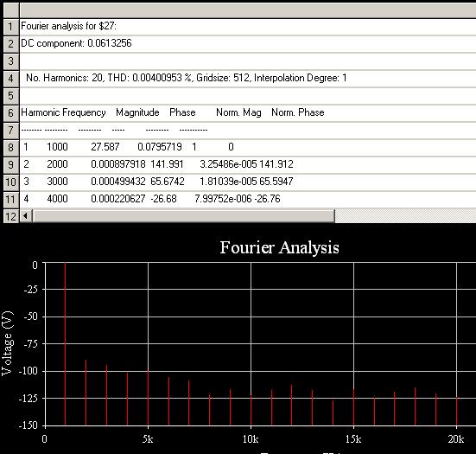Select row header 11
Screen dimensions: 476x454
click(11, 200)
